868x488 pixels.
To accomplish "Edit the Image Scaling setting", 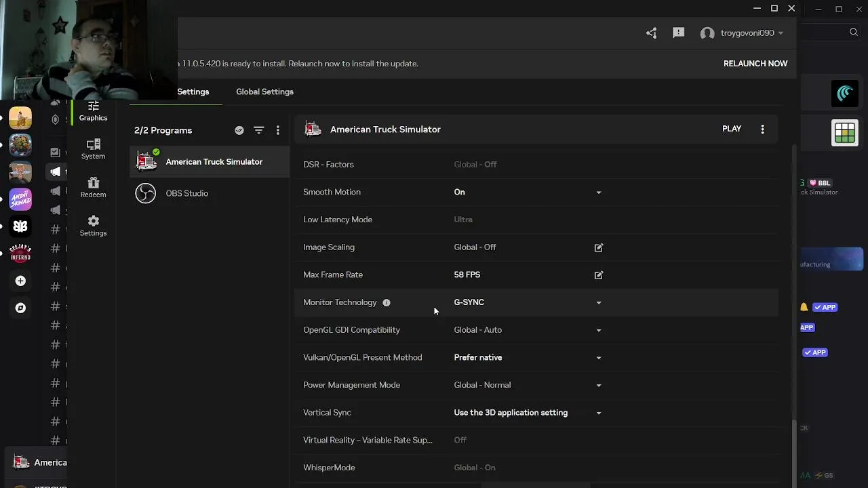I will (x=598, y=247).
